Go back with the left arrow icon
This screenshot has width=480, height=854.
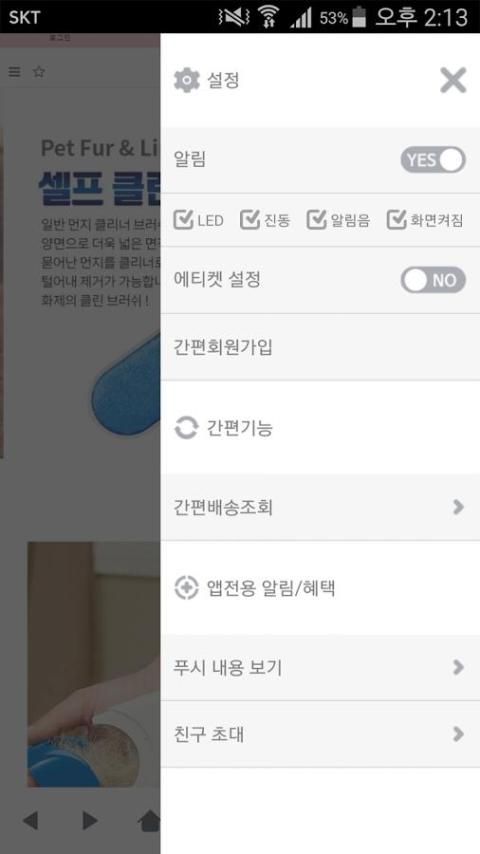[x=31, y=820]
